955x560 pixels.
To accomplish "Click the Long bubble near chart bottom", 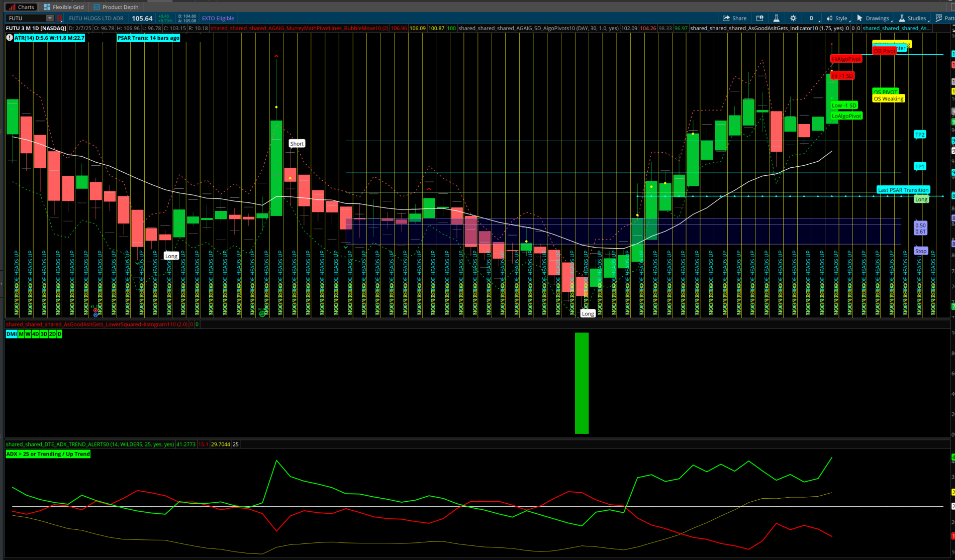I will tap(588, 313).
